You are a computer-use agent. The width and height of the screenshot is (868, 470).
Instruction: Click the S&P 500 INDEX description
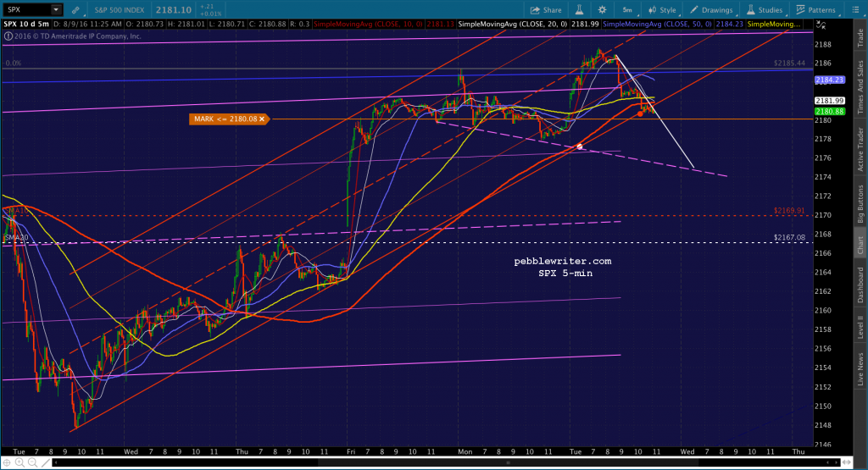[119, 10]
